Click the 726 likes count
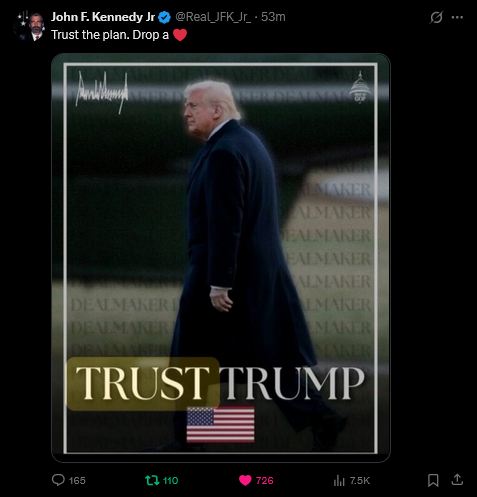 (x=265, y=480)
